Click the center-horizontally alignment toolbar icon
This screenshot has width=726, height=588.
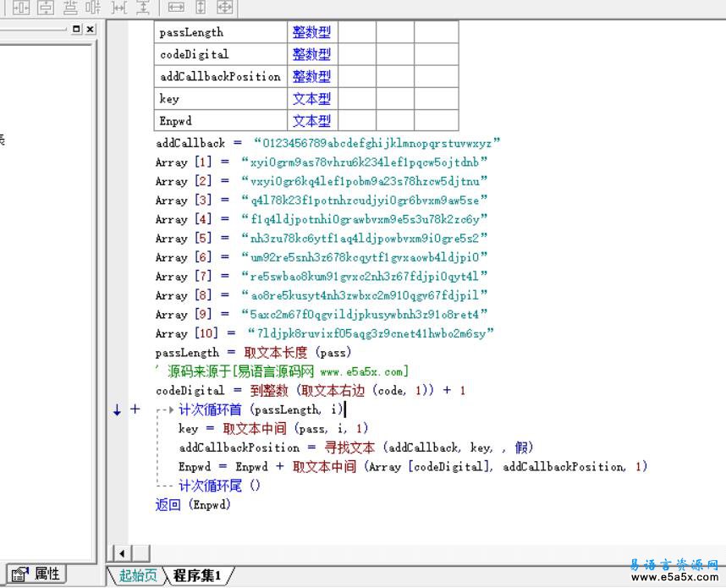(21, 8)
